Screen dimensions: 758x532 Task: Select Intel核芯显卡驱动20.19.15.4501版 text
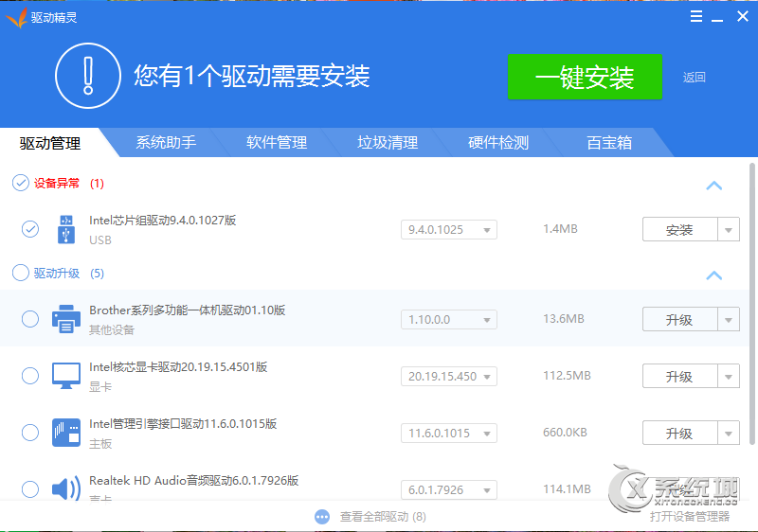(178, 367)
